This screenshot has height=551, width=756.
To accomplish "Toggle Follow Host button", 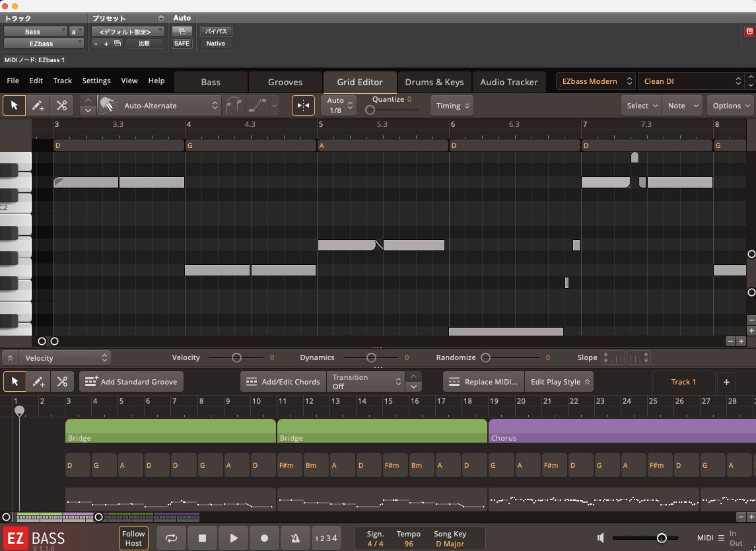I will 133,538.
